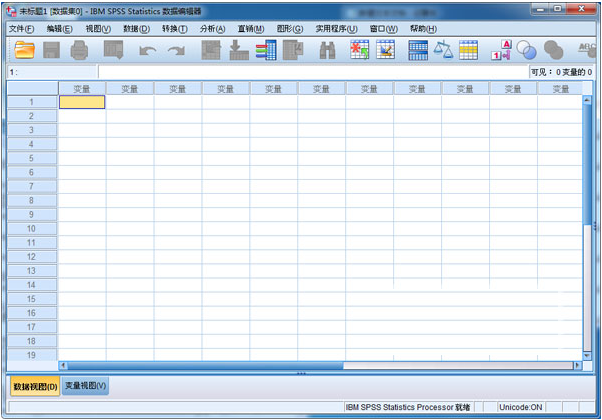Switch to the 变量视图(V) tab
The width and height of the screenshot is (602, 420).
[x=85, y=385]
